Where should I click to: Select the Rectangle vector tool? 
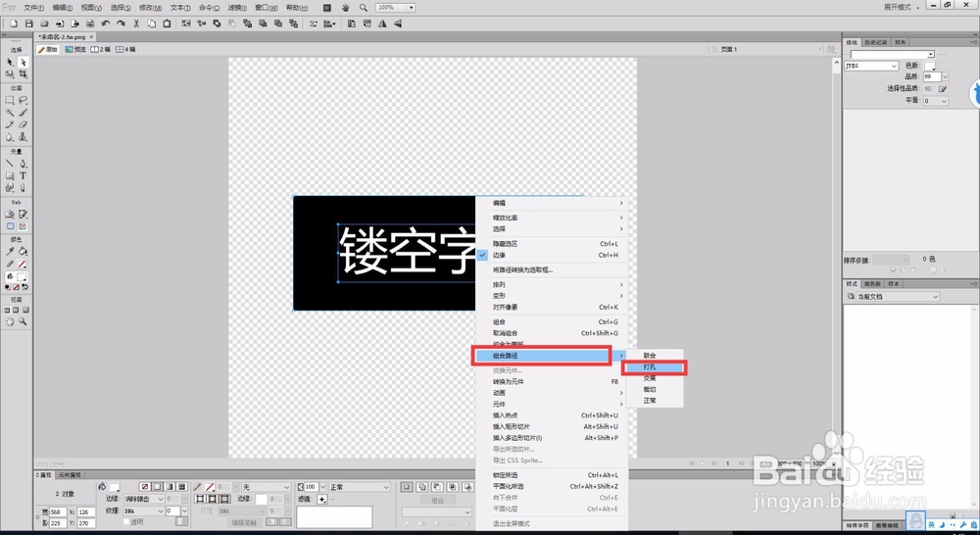[x=10, y=175]
